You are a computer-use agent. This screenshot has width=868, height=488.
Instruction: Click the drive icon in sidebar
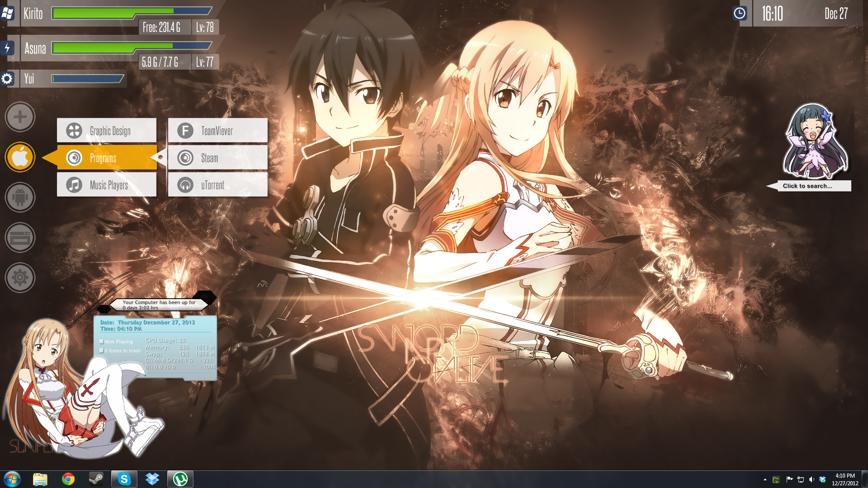(x=20, y=238)
